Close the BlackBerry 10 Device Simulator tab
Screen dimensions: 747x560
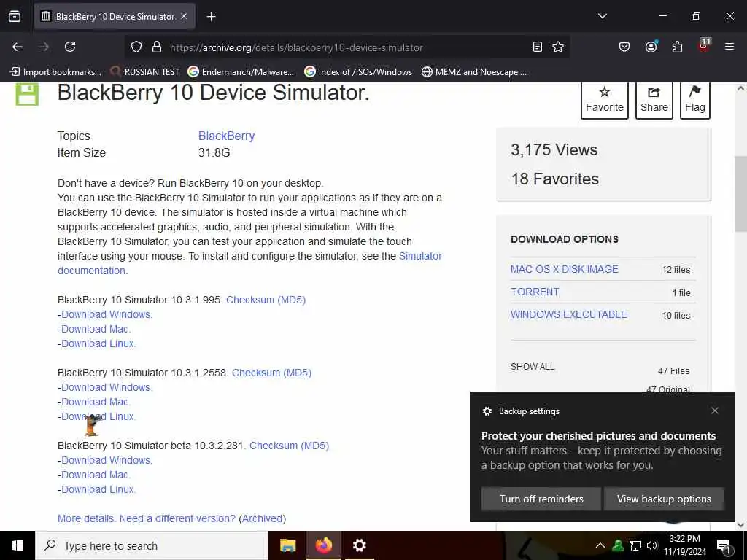tap(184, 17)
